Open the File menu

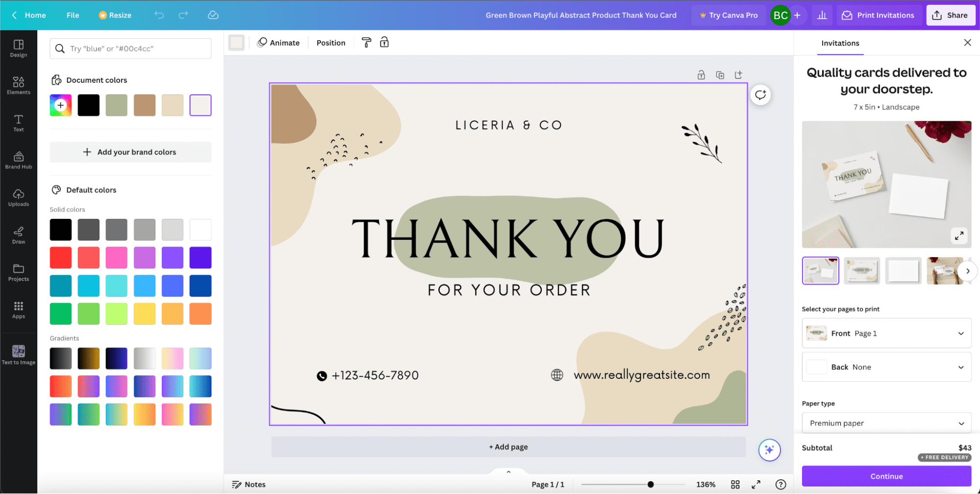(73, 15)
